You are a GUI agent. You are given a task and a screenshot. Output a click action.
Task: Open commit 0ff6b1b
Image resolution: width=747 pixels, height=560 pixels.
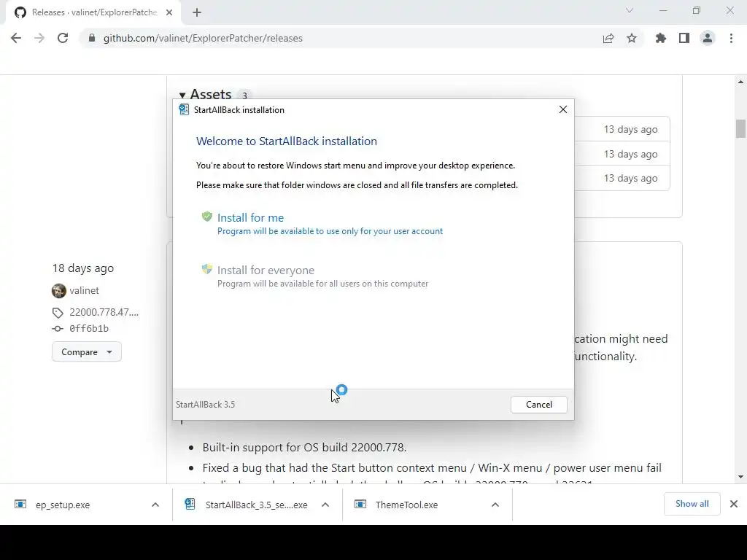tap(89, 329)
